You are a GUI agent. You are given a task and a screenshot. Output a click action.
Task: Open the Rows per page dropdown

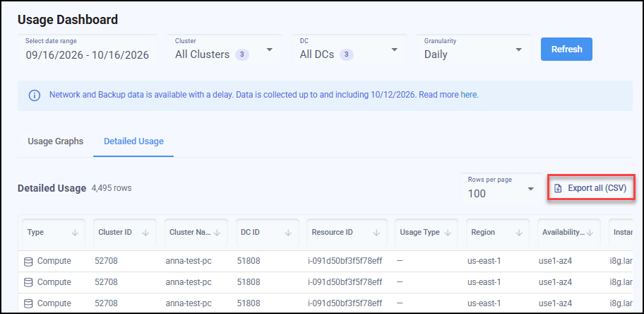[x=501, y=189]
